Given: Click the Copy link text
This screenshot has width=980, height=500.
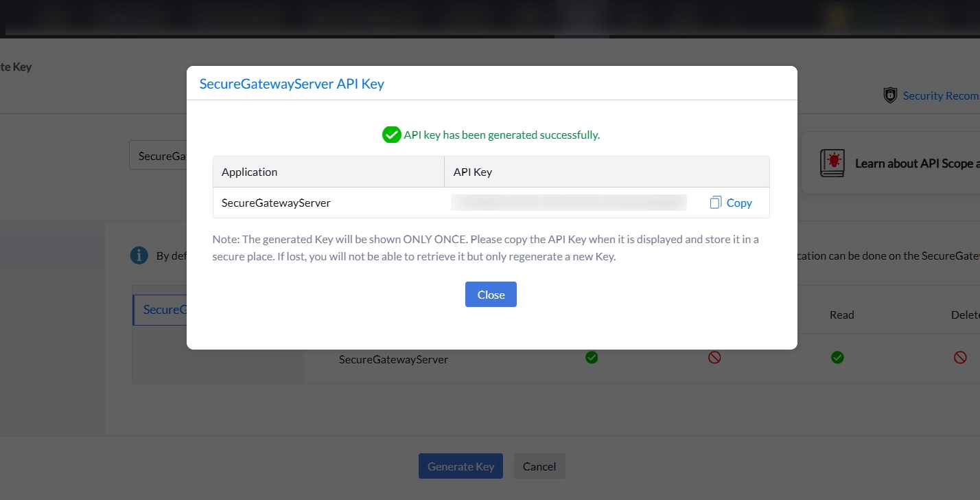Looking at the screenshot, I should [739, 202].
